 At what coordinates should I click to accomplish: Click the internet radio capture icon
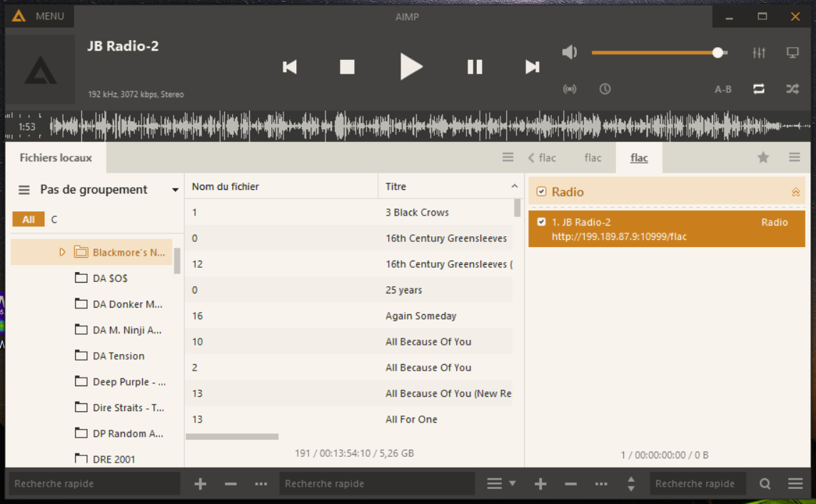pos(569,89)
